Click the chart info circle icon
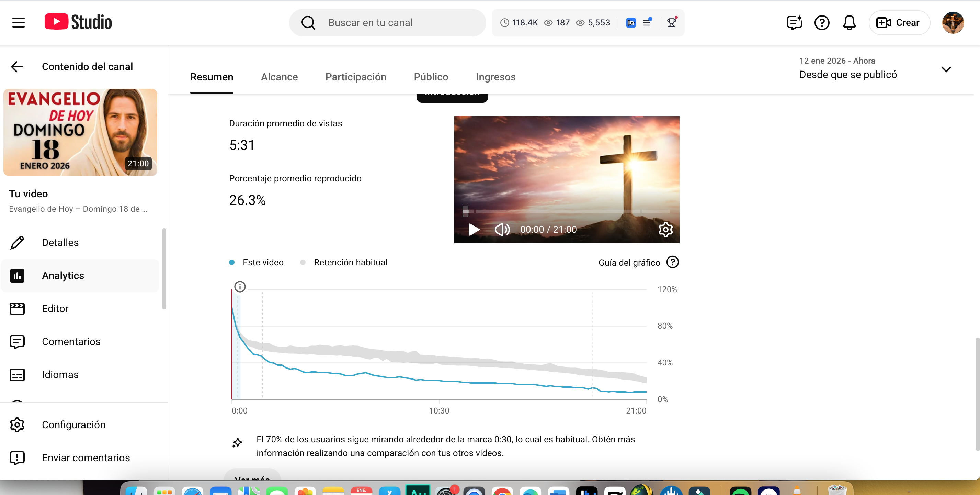The image size is (980, 495). click(x=240, y=286)
